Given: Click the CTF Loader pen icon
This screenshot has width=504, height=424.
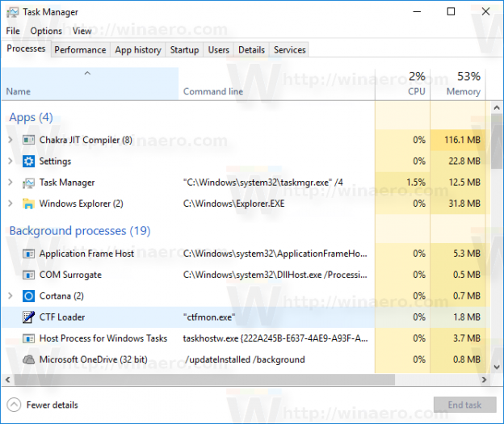Looking at the screenshot, I should [x=28, y=317].
